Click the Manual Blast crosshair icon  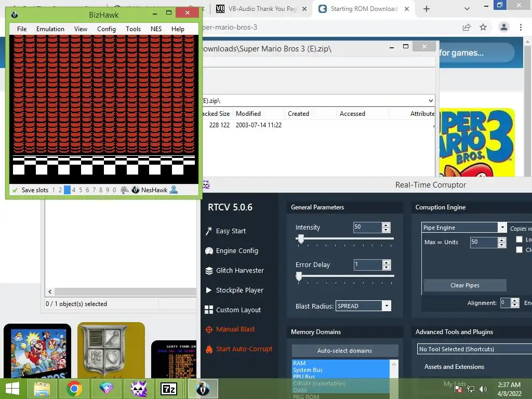coord(209,329)
